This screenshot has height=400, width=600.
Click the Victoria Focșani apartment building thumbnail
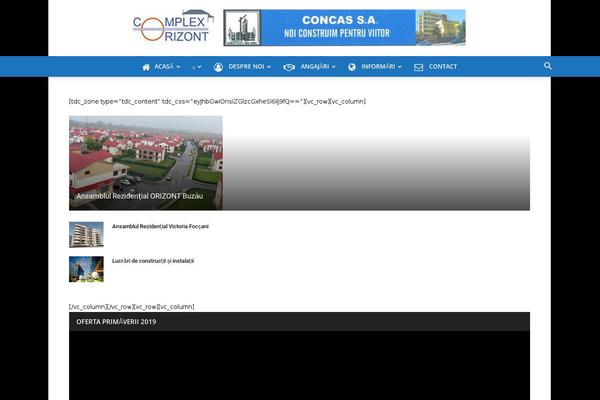pyautogui.click(x=86, y=234)
